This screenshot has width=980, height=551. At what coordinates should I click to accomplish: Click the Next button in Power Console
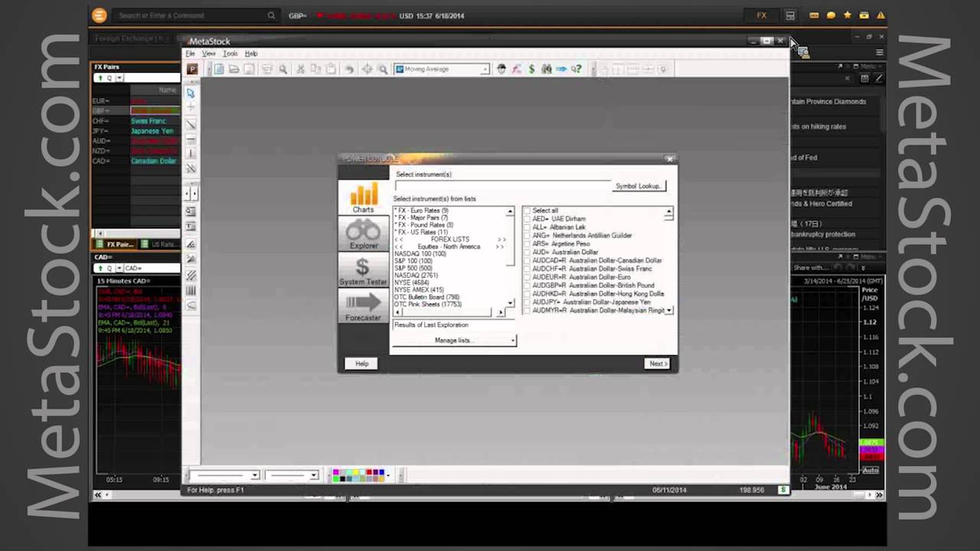[x=658, y=364]
